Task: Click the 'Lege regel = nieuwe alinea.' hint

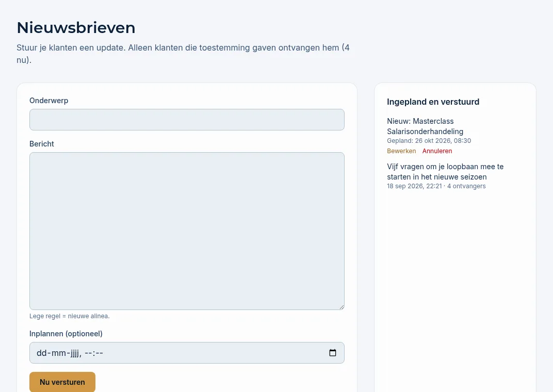Action: (x=70, y=316)
